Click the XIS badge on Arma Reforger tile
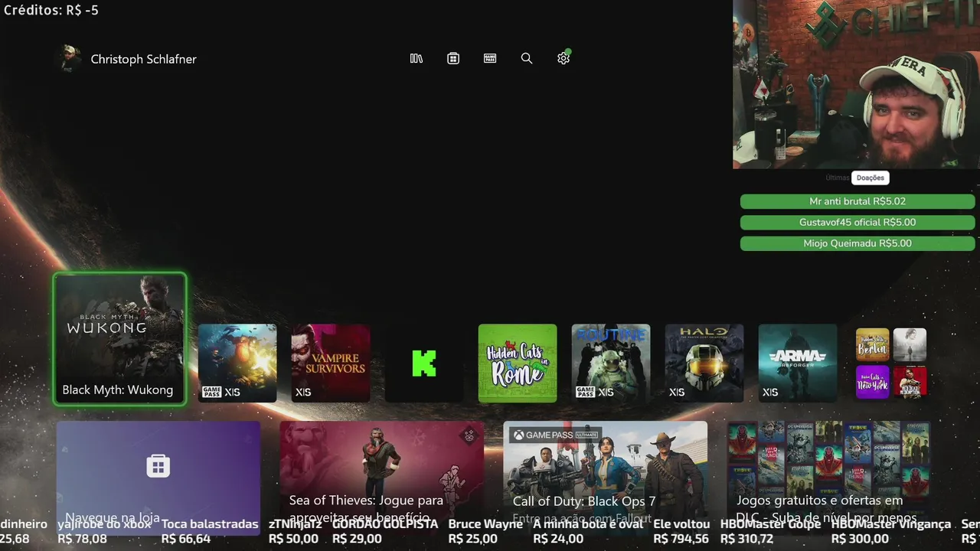980x551 pixels. (770, 393)
